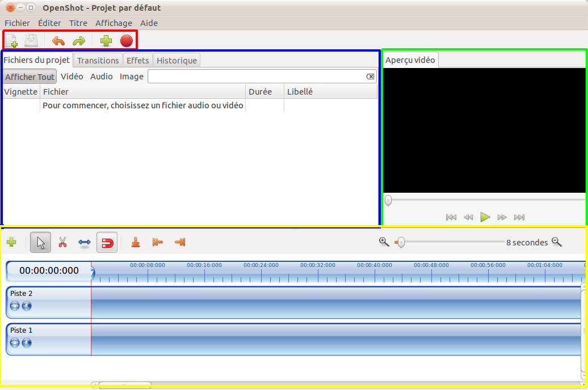Switch to Fichiers du projet tab

coord(37,60)
